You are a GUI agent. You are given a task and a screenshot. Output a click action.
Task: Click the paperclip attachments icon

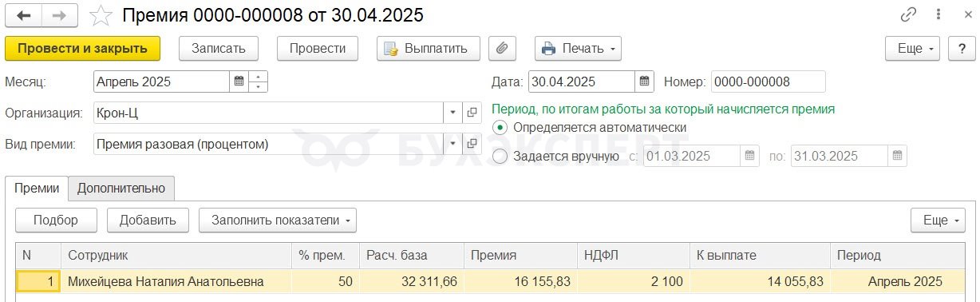click(502, 48)
